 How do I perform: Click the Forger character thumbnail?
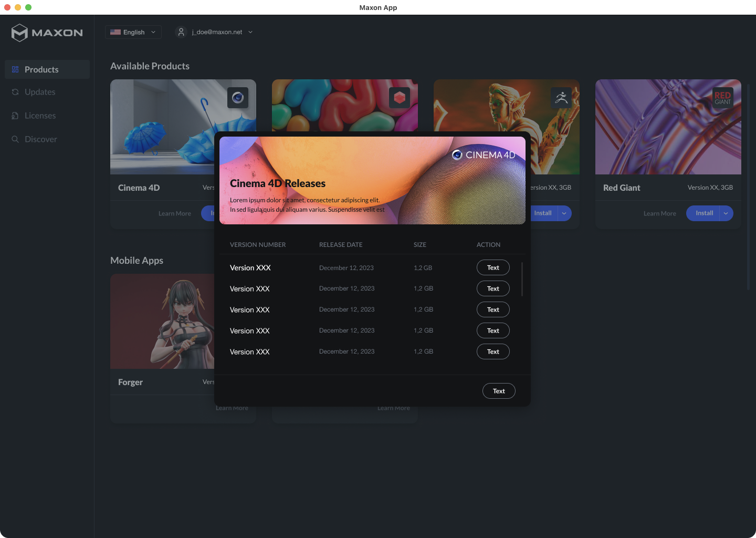[x=162, y=321]
